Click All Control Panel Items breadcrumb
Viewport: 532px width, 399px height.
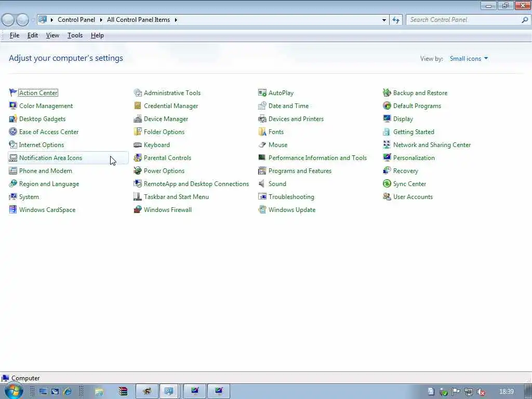point(138,20)
